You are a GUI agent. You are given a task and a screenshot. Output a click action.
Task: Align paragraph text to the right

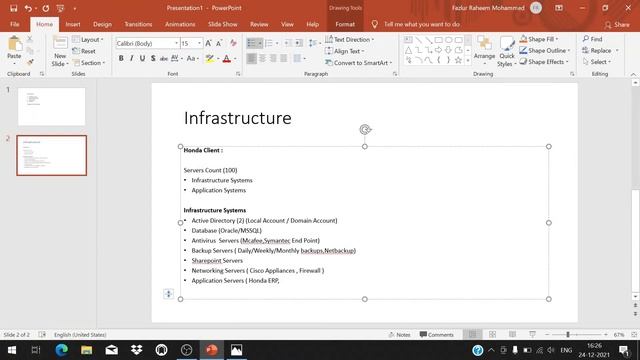[273, 58]
